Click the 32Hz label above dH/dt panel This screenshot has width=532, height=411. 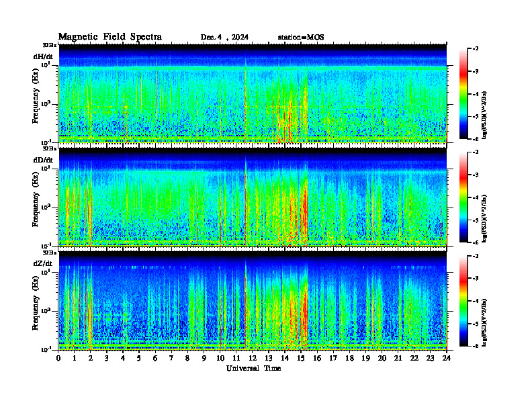(50, 45)
